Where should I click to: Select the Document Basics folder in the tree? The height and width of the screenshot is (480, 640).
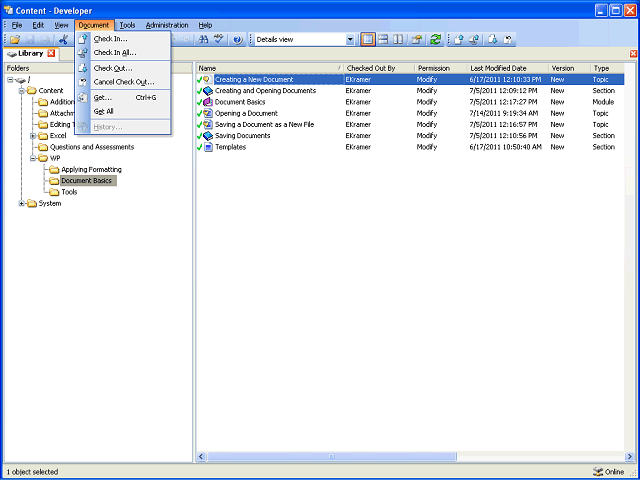(87, 180)
